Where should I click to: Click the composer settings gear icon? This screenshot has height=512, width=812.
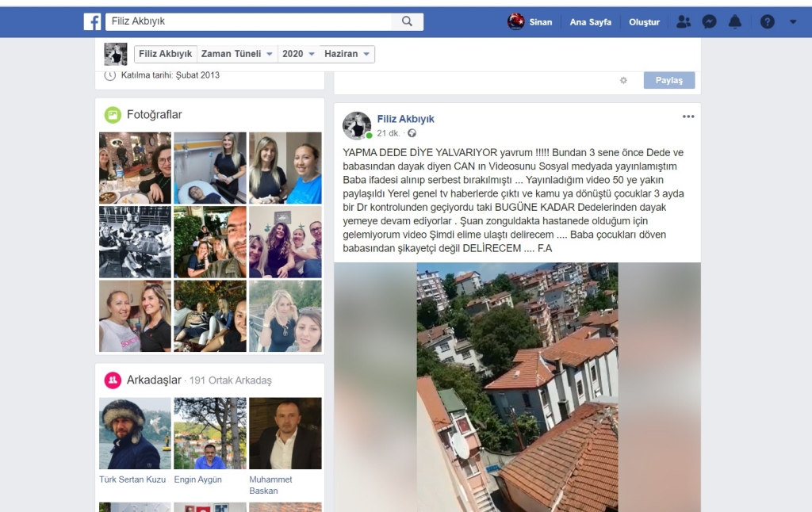623,80
